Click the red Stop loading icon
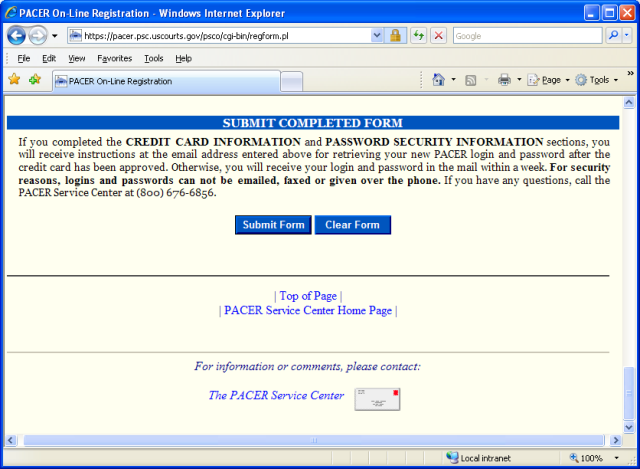The image size is (640, 469). click(x=438, y=35)
